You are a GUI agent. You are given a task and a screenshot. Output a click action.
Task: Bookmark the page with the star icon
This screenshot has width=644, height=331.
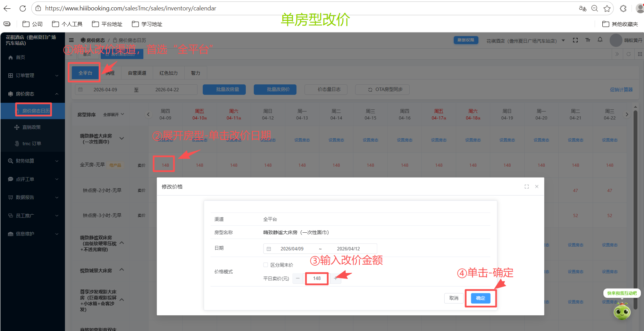[x=607, y=8]
